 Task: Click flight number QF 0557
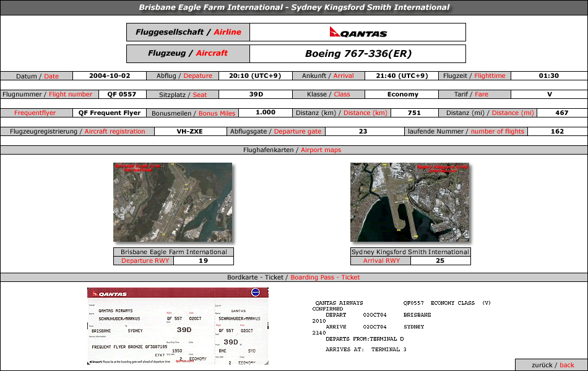coord(122,95)
